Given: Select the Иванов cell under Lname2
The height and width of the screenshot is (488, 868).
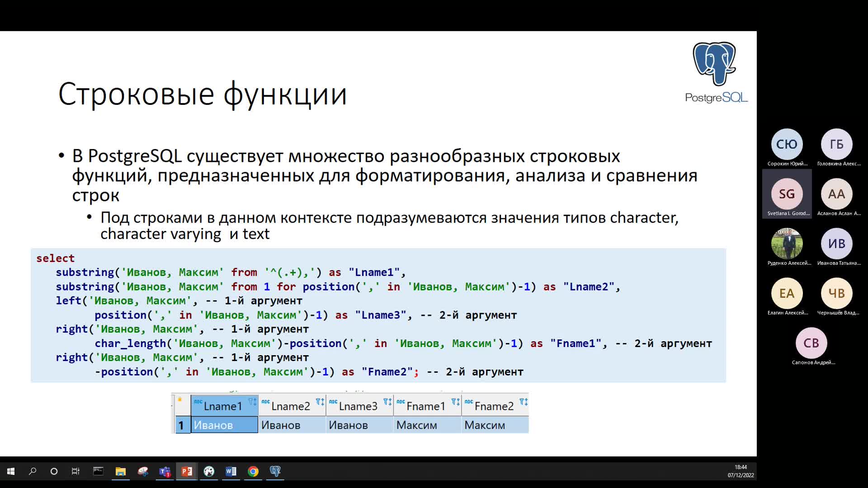Looking at the screenshot, I should coord(292,425).
